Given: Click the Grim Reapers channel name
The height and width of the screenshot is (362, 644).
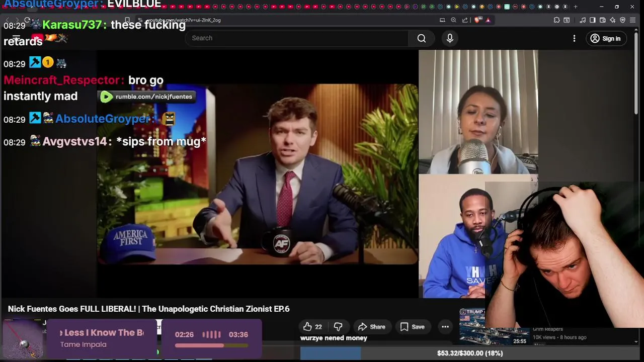Looking at the screenshot, I should point(548,330).
